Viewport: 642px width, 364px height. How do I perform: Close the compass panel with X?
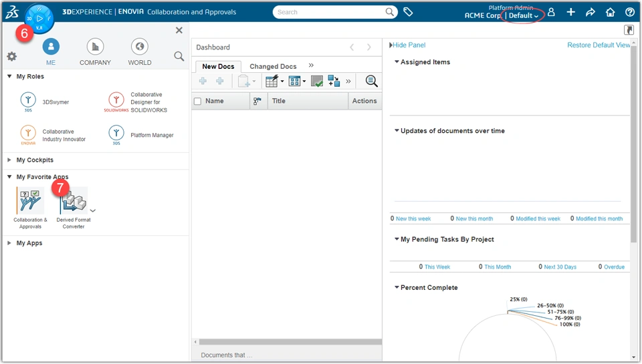[x=179, y=30]
